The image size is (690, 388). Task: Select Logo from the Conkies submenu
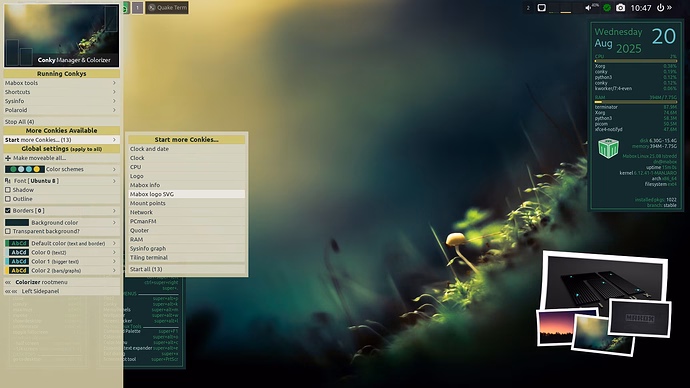tap(187, 176)
